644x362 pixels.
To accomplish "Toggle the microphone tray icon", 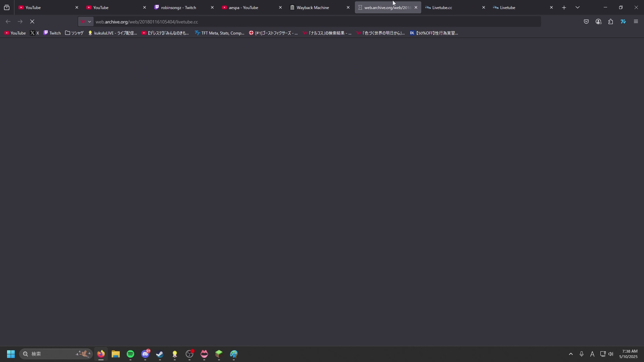I will coord(582,354).
